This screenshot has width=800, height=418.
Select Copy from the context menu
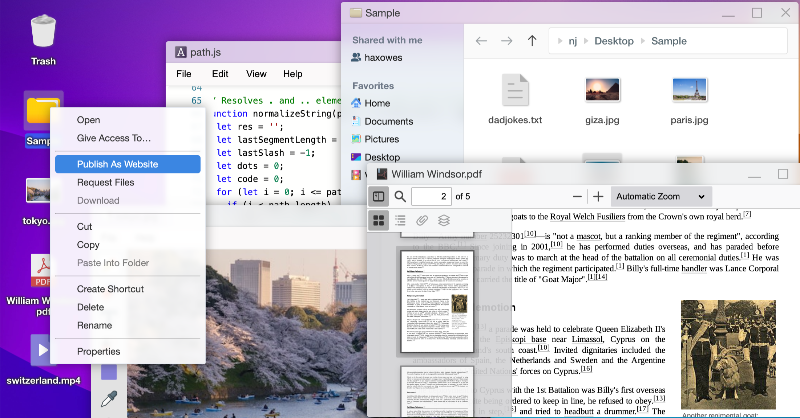(88, 244)
